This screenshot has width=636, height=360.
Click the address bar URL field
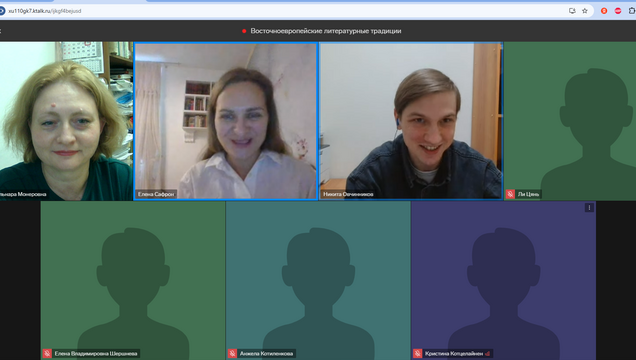(x=284, y=11)
